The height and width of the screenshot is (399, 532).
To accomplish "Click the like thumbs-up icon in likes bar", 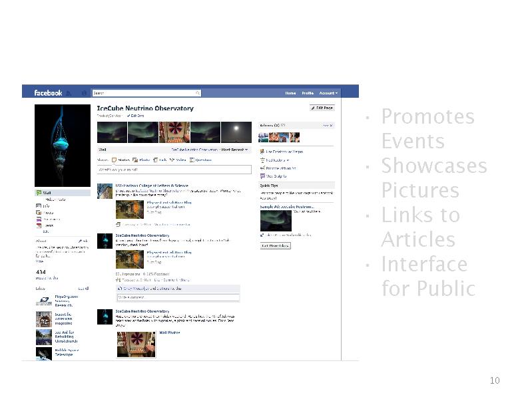I will (x=120, y=289).
